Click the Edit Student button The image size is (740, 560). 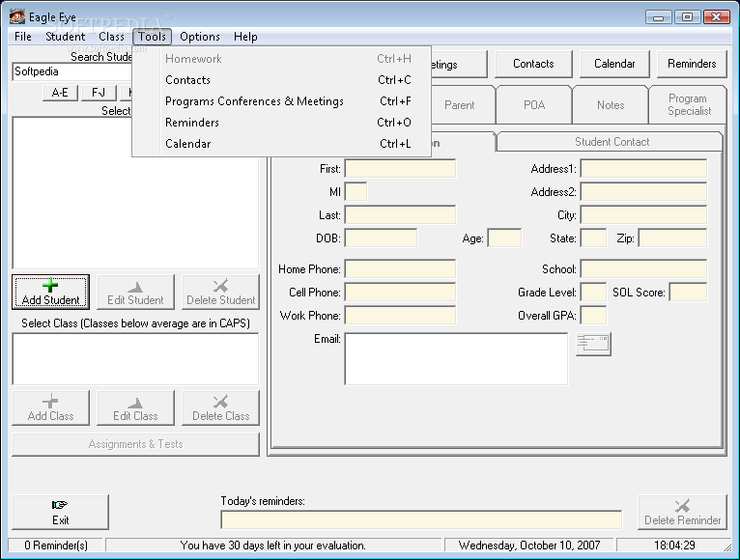tap(135, 292)
